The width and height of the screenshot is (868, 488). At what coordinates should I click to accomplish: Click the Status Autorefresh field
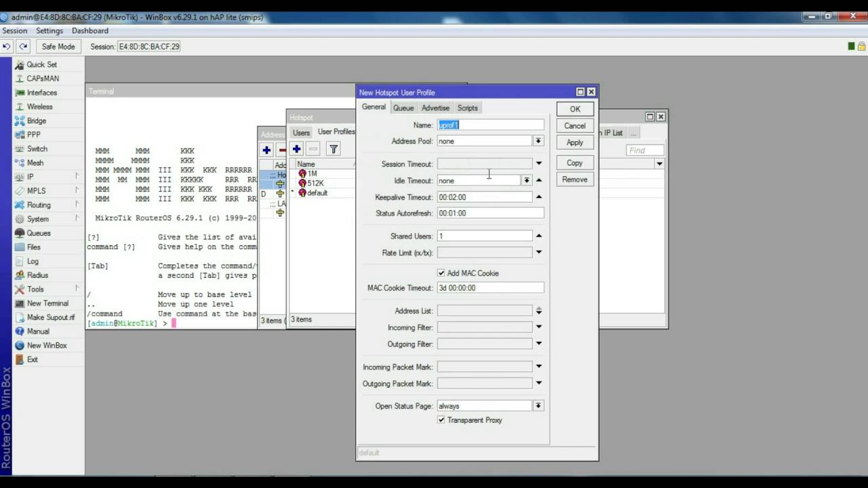click(490, 213)
